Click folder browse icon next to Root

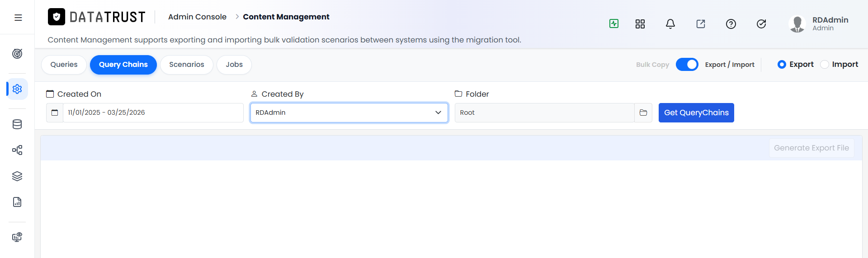(x=643, y=113)
